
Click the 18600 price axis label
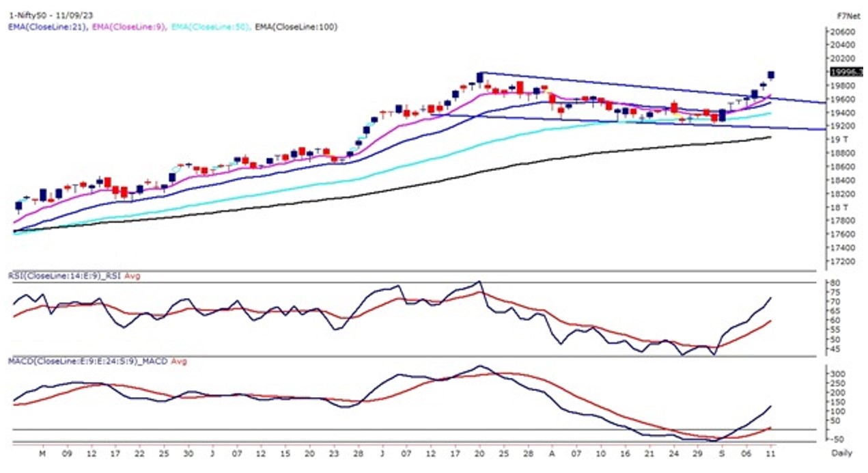coord(843,167)
